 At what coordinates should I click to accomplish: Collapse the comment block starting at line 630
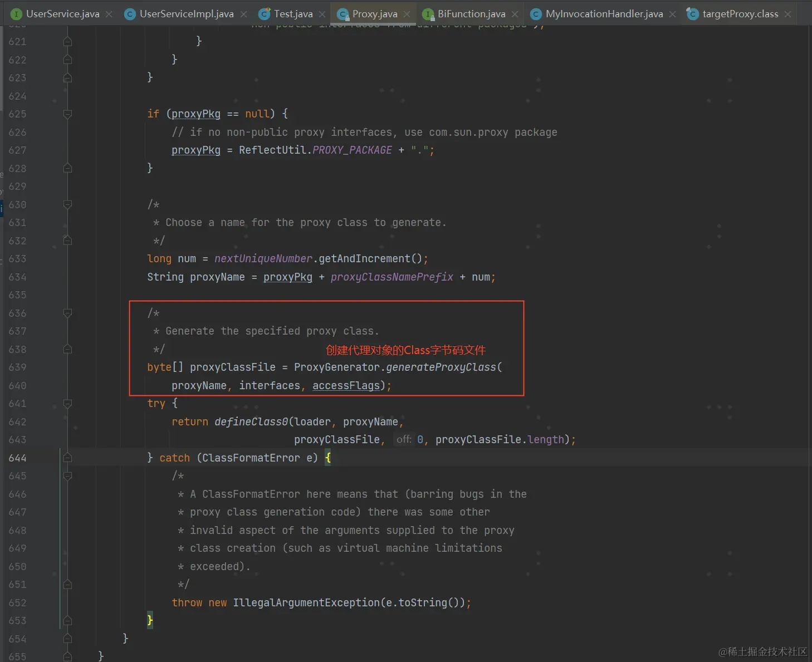pos(67,205)
